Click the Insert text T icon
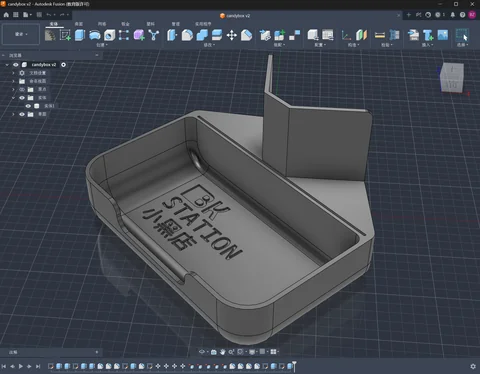The width and height of the screenshot is (480, 374). click(x=428, y=35)
